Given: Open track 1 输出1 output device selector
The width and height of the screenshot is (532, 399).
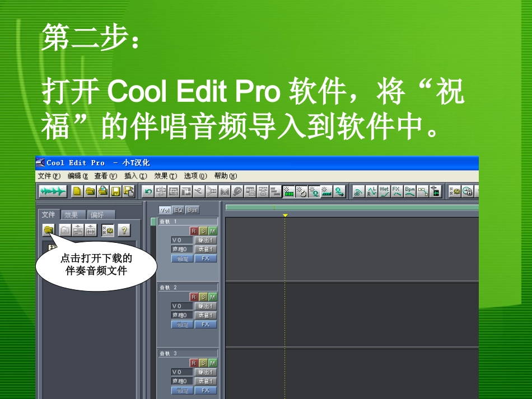Looking at the screenshot, I should click(x=206, y=240).
